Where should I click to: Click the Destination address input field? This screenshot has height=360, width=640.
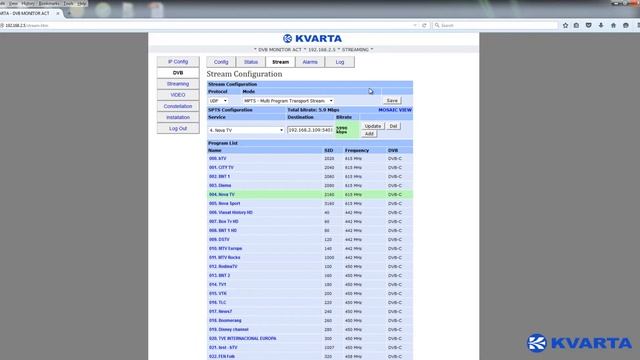point(310,130)
